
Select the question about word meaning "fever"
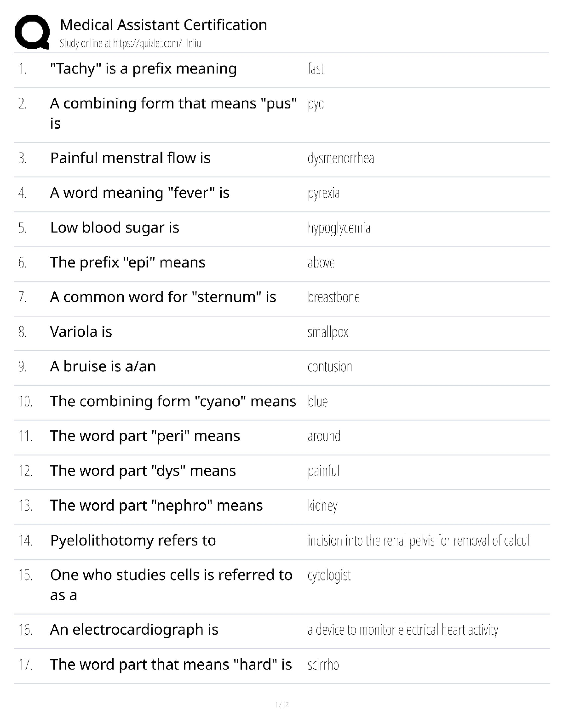click(140, 193)
